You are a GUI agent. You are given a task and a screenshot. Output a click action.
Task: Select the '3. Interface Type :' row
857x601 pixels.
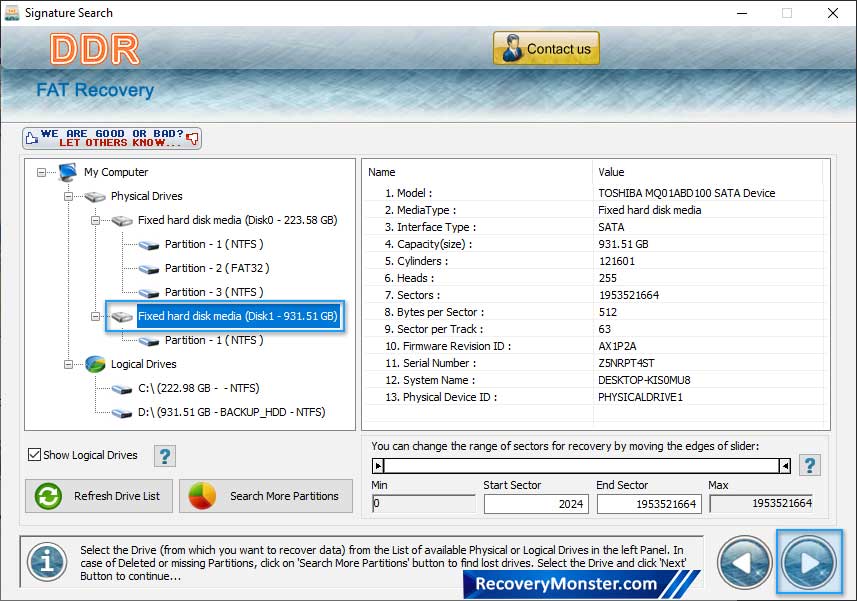[x=594, y=227]
